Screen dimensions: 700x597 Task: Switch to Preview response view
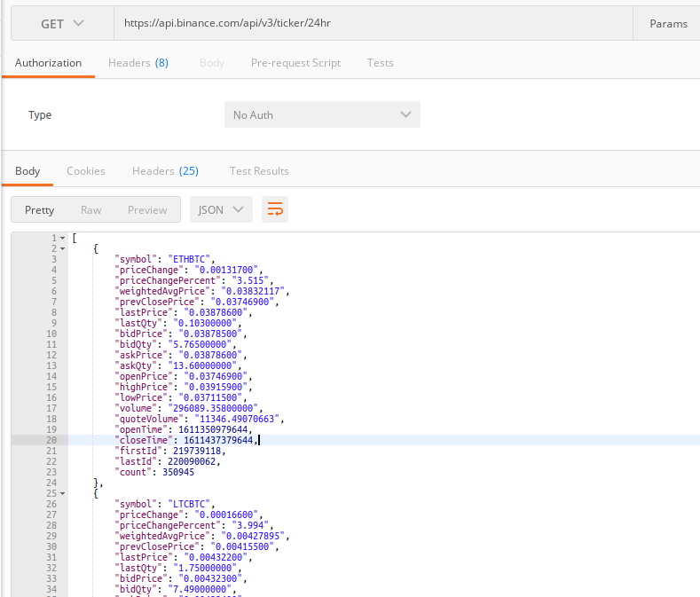[x=147, y=210]
